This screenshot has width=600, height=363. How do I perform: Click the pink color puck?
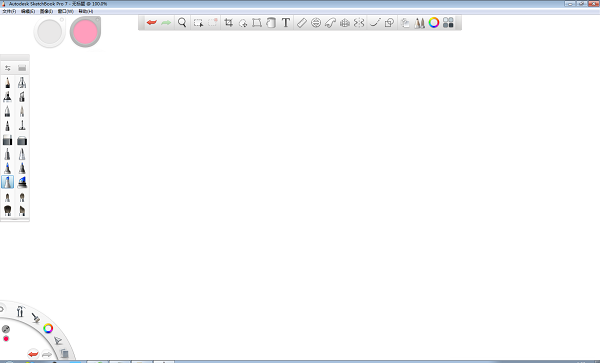[85, 32]
